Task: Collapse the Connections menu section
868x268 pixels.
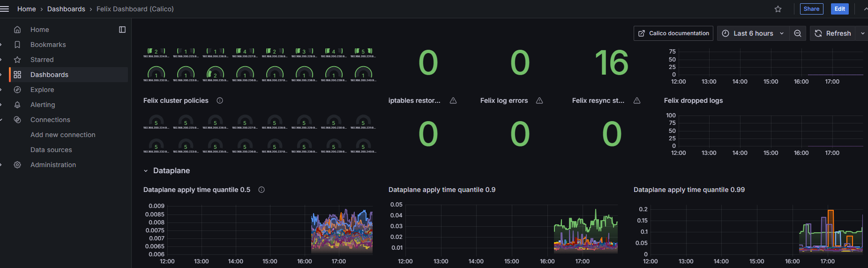Action: [1, 120]
